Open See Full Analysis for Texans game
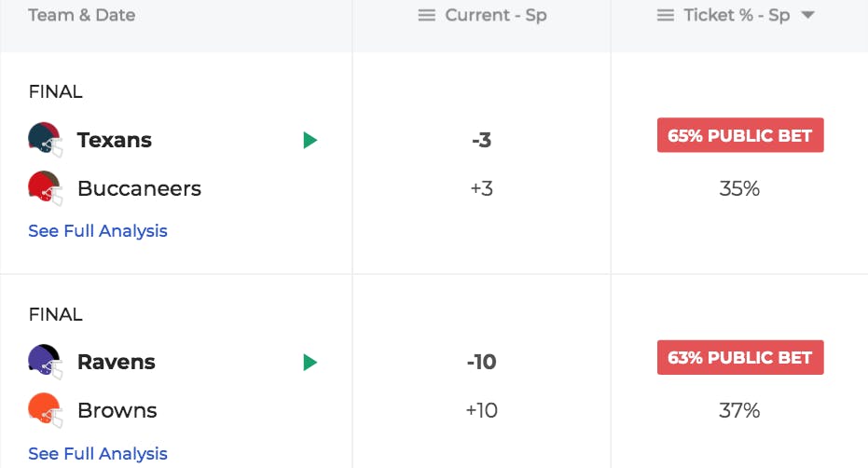Image resolution: width=868 pixels, height=468 pixels. coord(97,230)
